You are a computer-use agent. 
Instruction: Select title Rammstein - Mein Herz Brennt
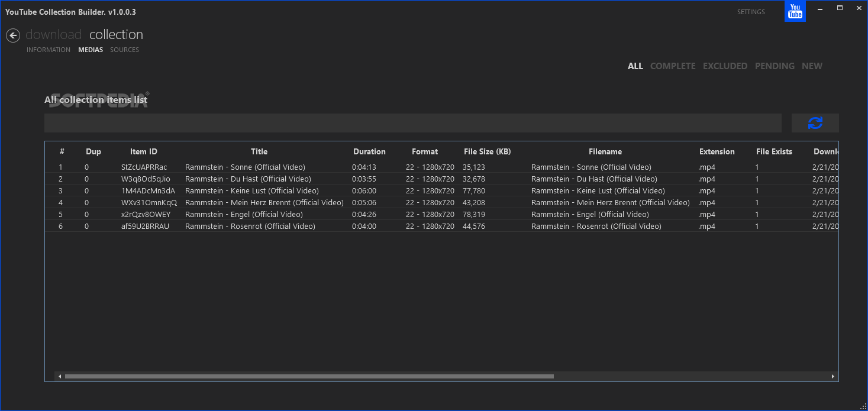click(264, 203)
